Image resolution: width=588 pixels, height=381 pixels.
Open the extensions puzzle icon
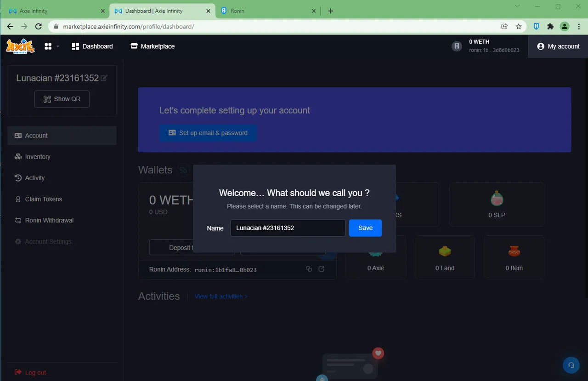pyautogui.click(x=550, y=27)
